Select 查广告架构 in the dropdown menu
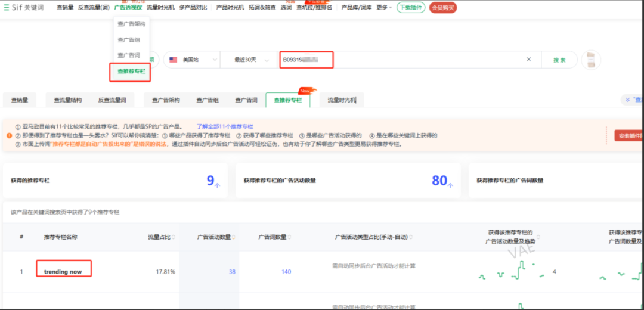 tap(131, 24)
